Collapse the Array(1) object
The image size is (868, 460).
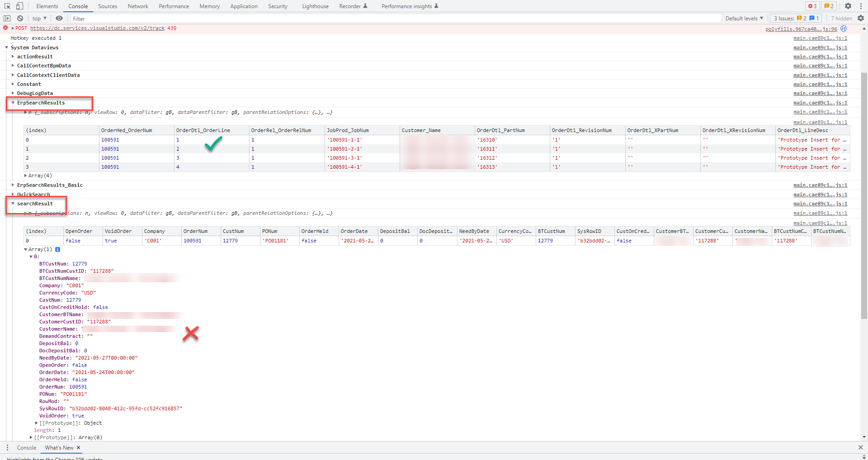pyautogui.click(x=25, y=249)
